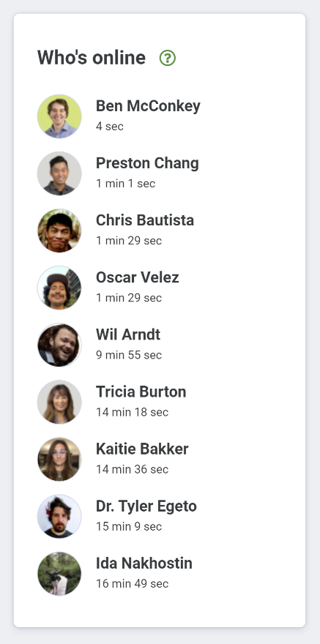Click the Tricia Burton name

(x=141, y=392)
